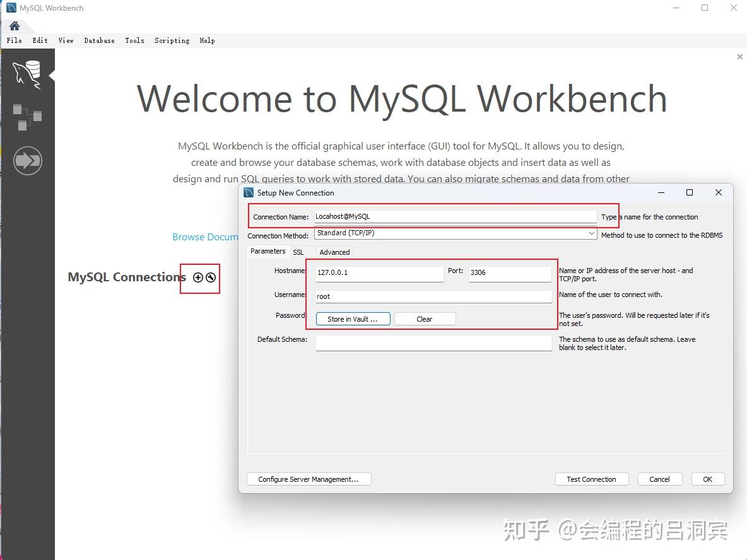Close the welcome page with the x
The height and width of the screenshot is (560, 747).
point(739,57)
